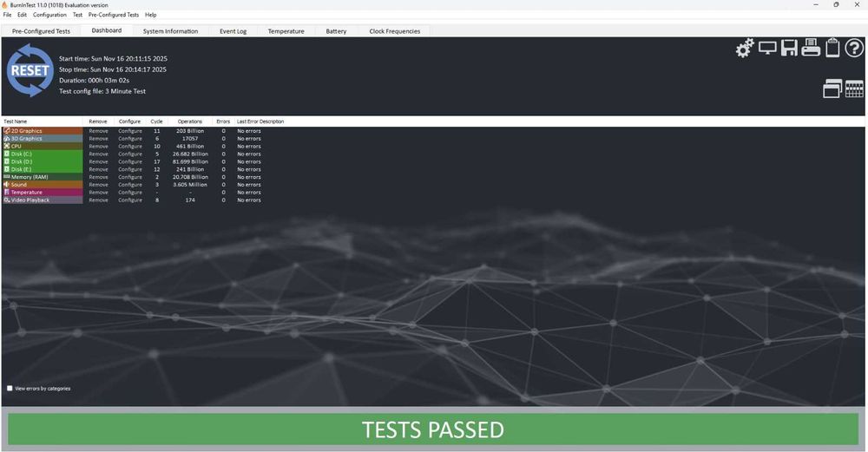The width and height of the screenshot is (868, 452).
Task: Click the Disk (C:) drive icon
Action: pyautogui.click(x=7, y=154)
